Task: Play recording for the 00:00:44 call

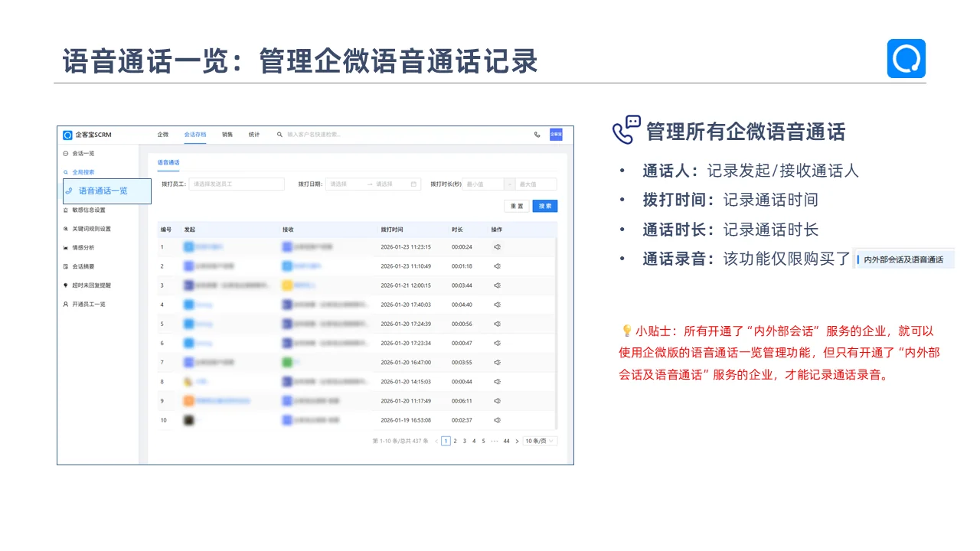Action: [x=497, y=381]
